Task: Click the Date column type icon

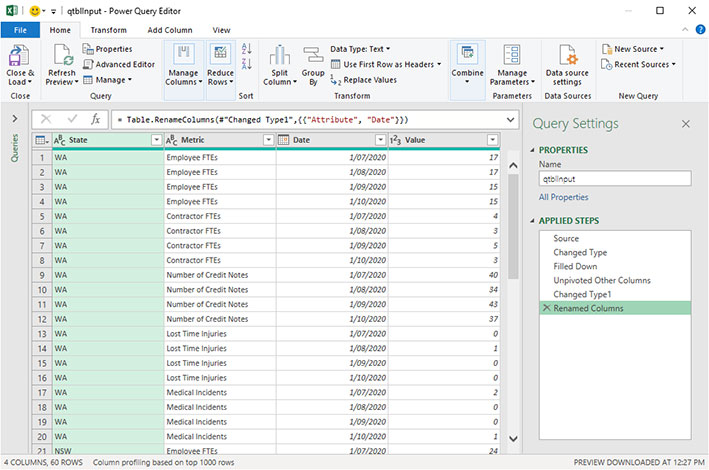Action: pyautogui.click(x=284, y=140)
